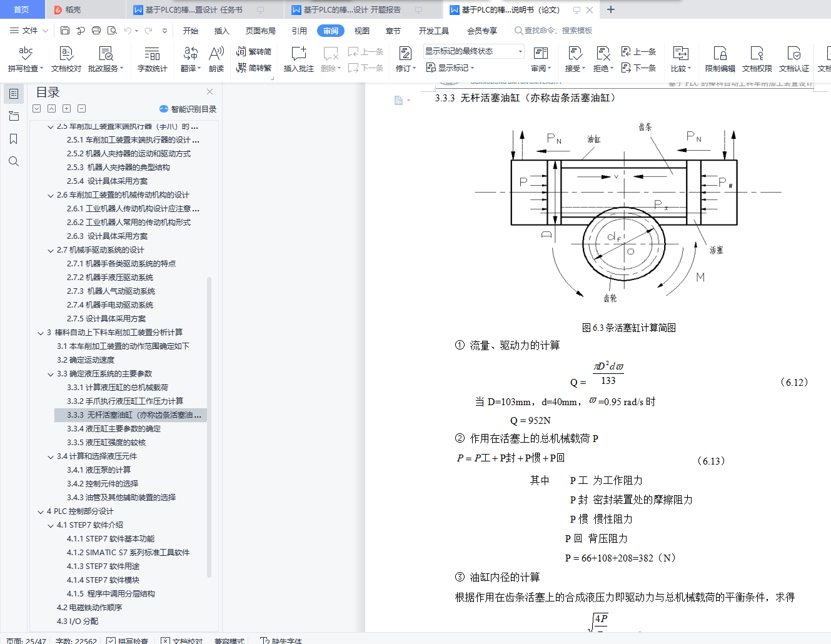Collapse chapter 3 棒料自动上下料车削加工装置分析计算
Viewport: 831px width, 644px height.
click(41, 333)
